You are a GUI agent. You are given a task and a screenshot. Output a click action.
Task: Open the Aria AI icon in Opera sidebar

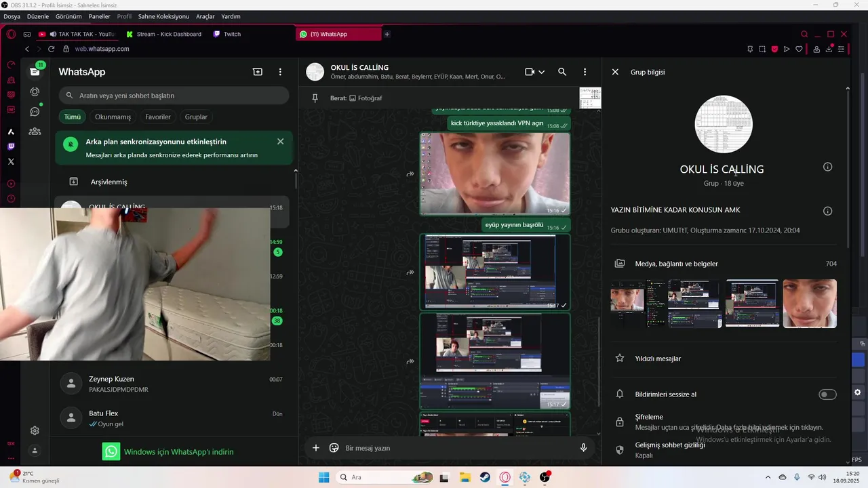(x=11, y=131)
